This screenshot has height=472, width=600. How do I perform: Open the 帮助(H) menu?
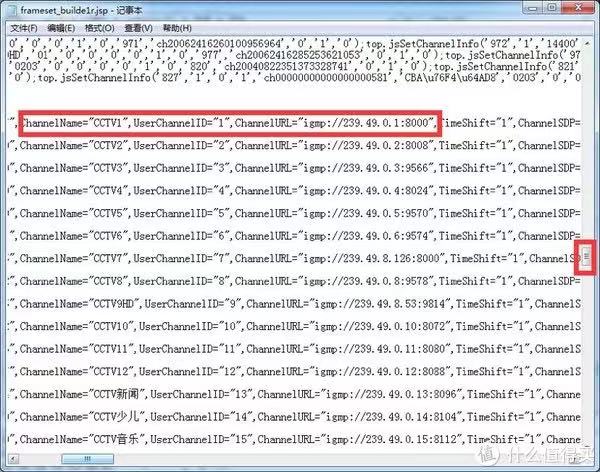(177, 28)
